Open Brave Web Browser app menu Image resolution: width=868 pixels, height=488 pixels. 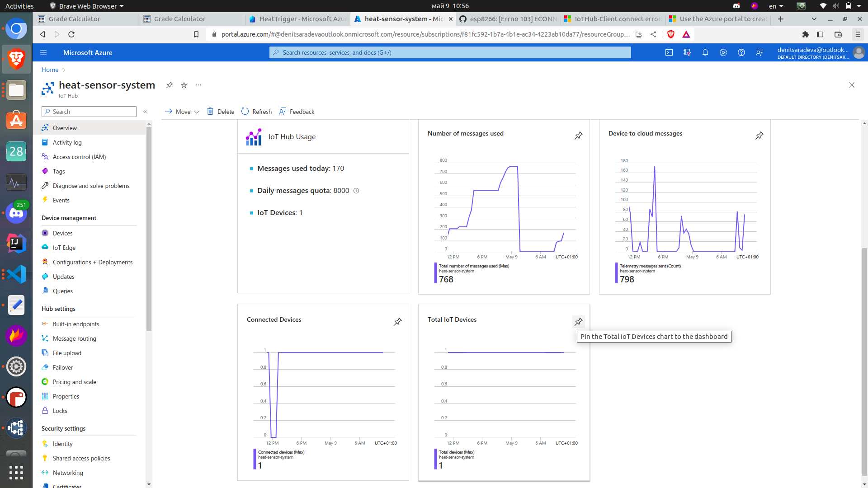tap(86, 6)
